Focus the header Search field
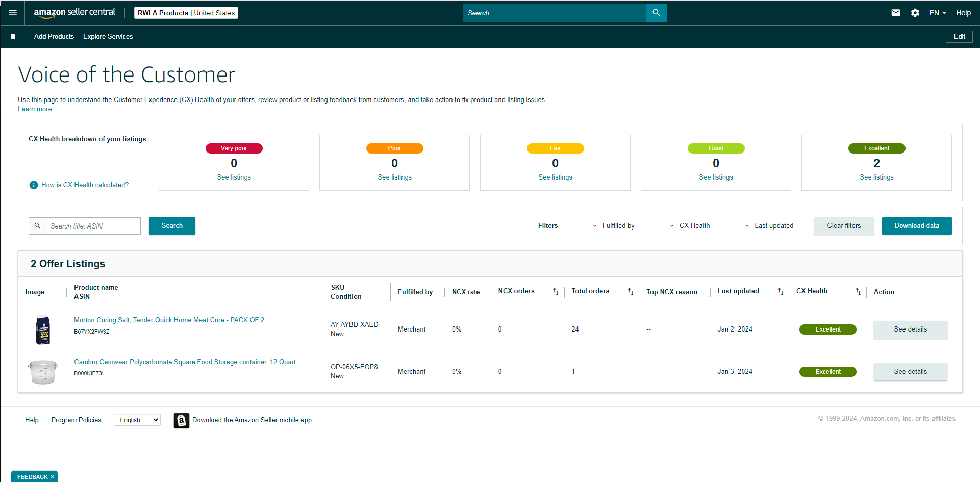 click(x=555, y=13)
